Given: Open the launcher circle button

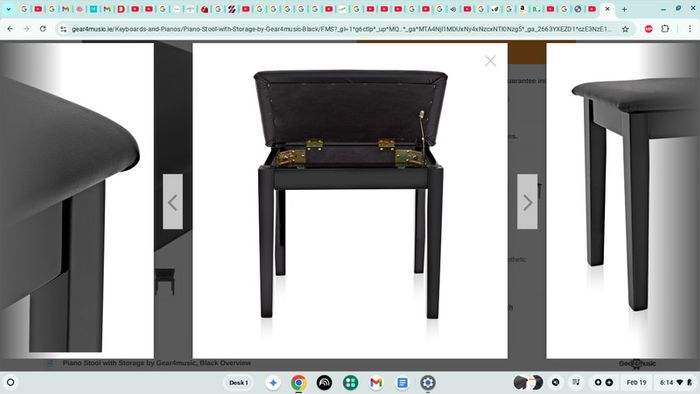Looking at the screenshot, I should 11,382.
